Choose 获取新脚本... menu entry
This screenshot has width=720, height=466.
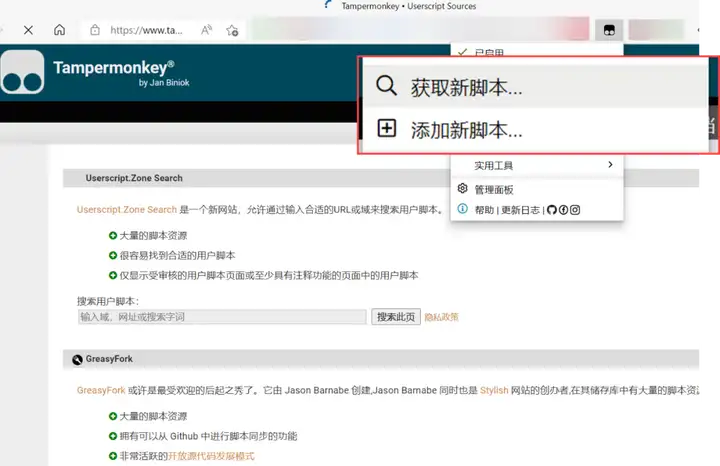click(x=535, y=86)
